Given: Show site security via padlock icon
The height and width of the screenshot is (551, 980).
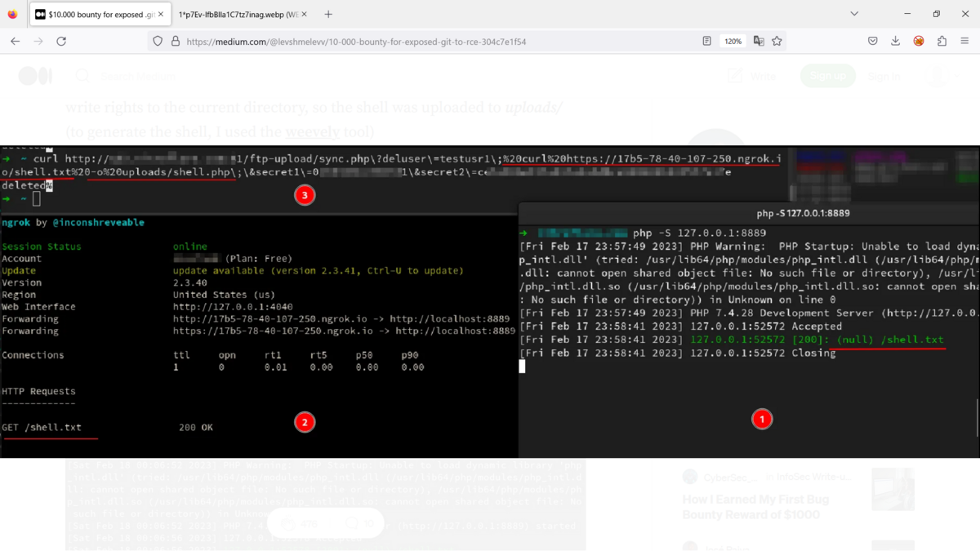Looking at the screenshot, I should (x=175, y=41).
